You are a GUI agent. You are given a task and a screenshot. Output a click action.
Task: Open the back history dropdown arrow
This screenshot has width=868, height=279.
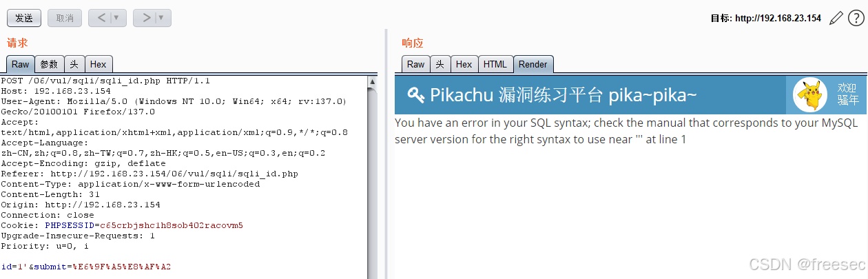(118, 18)
